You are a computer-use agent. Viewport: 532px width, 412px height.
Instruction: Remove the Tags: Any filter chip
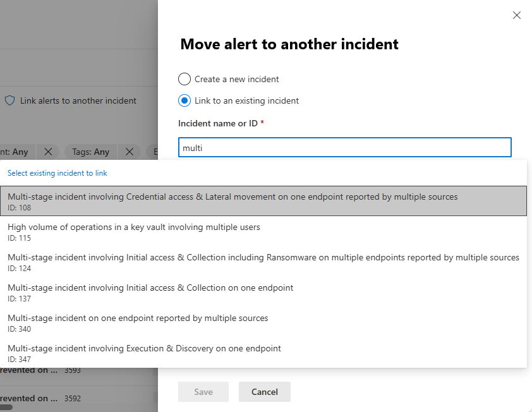pyautogui.click(x=129, y=152)
